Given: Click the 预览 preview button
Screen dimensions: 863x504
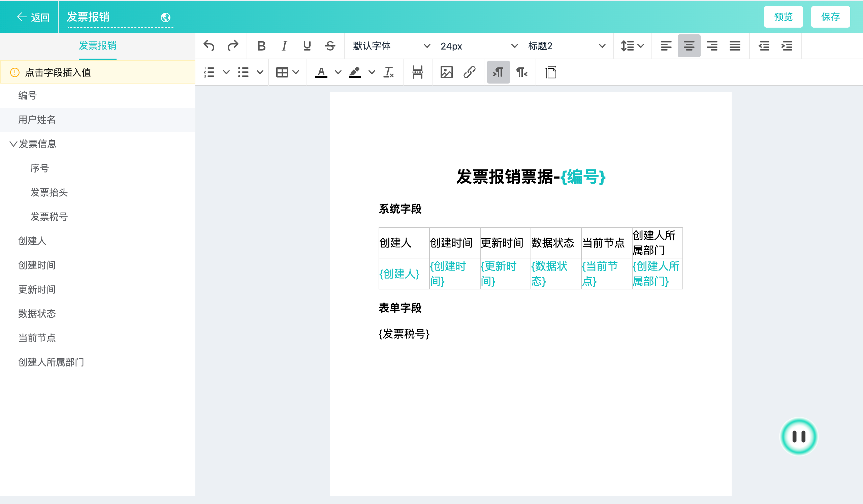Looking at the screenshot, I should tap(783, 17).
